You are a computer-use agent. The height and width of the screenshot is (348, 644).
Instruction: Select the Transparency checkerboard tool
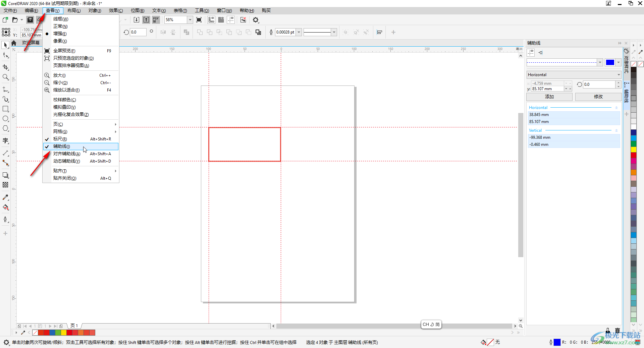pyautogui.click(x=5, y=185)
